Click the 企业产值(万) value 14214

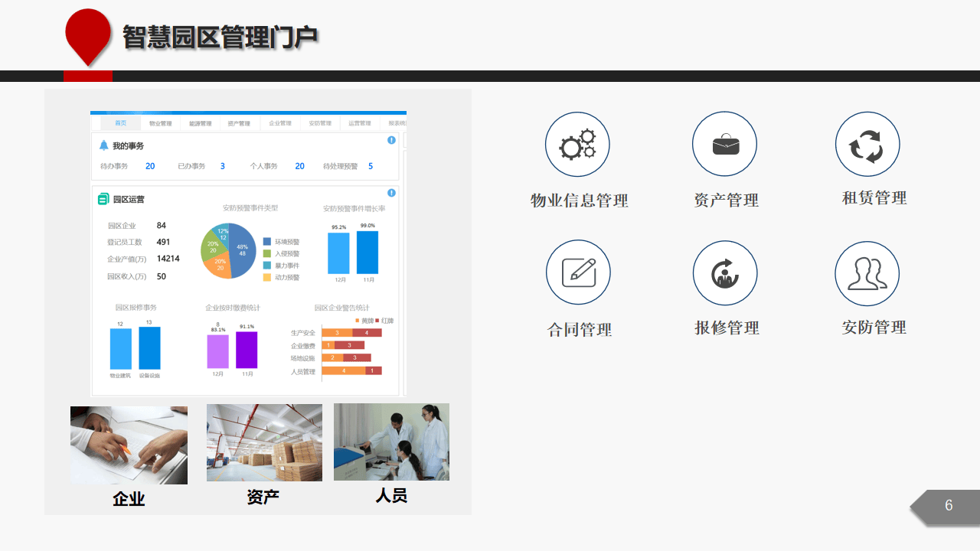[168, 259]
